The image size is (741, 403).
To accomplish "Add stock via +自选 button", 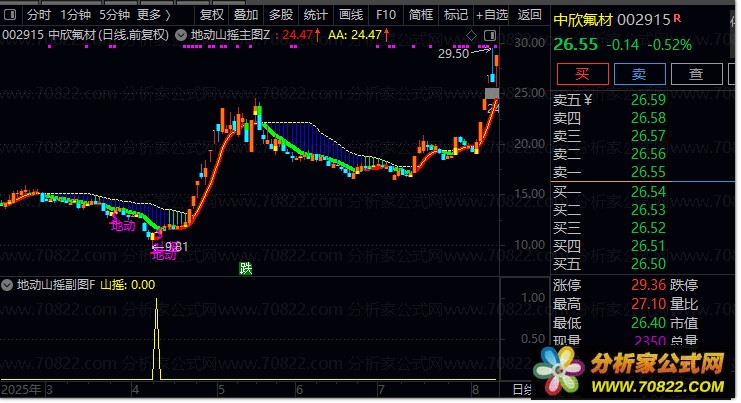I will (x=492, y=15).
